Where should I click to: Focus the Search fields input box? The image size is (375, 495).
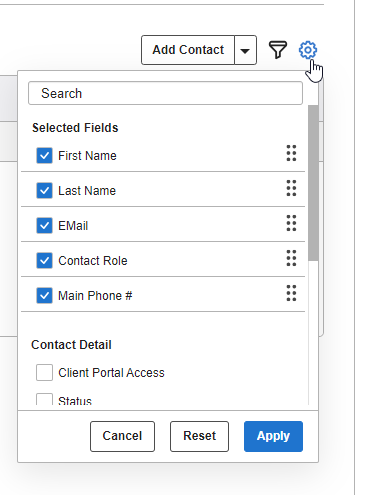[x=166, y=93]
